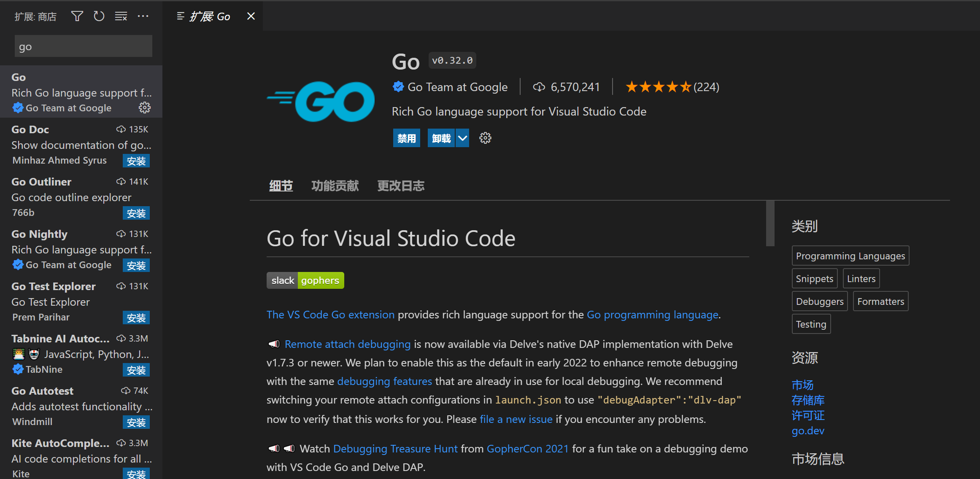Expand the dropdown arrow beside 卸载
The image size is (980, 479).
point(463,138)
